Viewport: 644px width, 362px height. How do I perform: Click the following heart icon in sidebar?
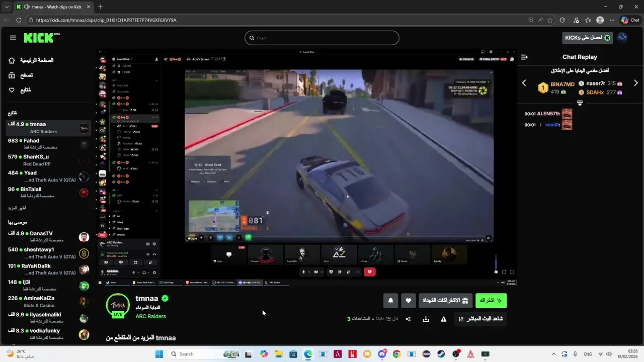(12, 90)
